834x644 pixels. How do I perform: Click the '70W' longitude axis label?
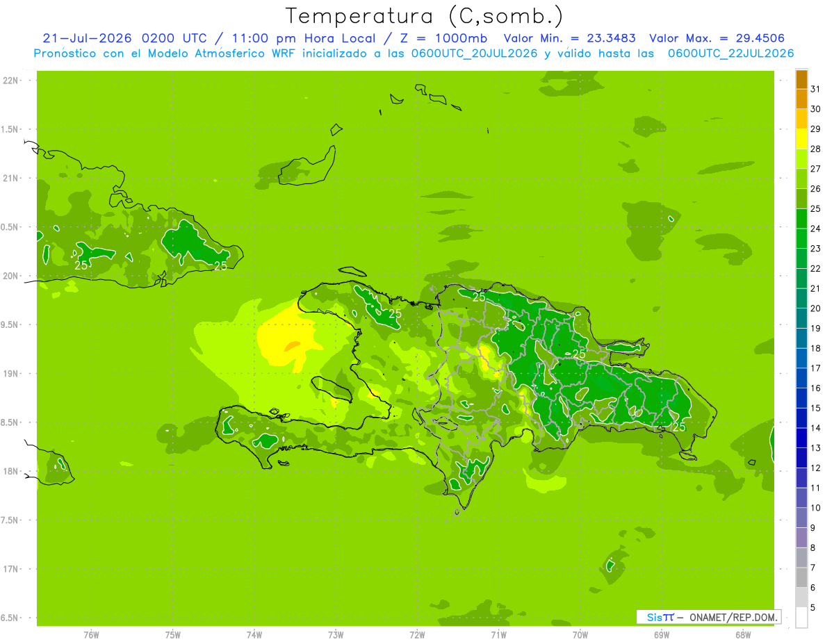pos(580,635)
